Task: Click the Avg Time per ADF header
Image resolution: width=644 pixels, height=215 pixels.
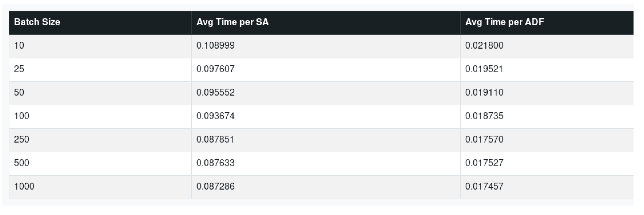Action: (505, 22)
